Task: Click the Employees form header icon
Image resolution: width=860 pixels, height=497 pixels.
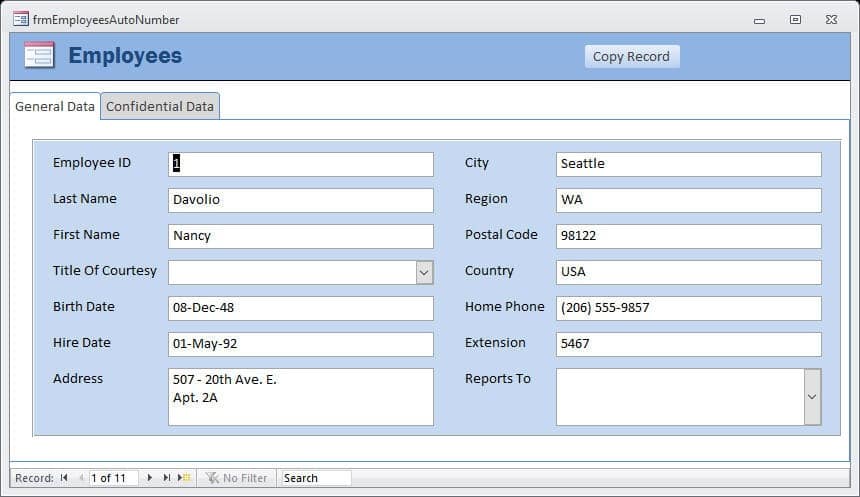Action: coord(39,55)
